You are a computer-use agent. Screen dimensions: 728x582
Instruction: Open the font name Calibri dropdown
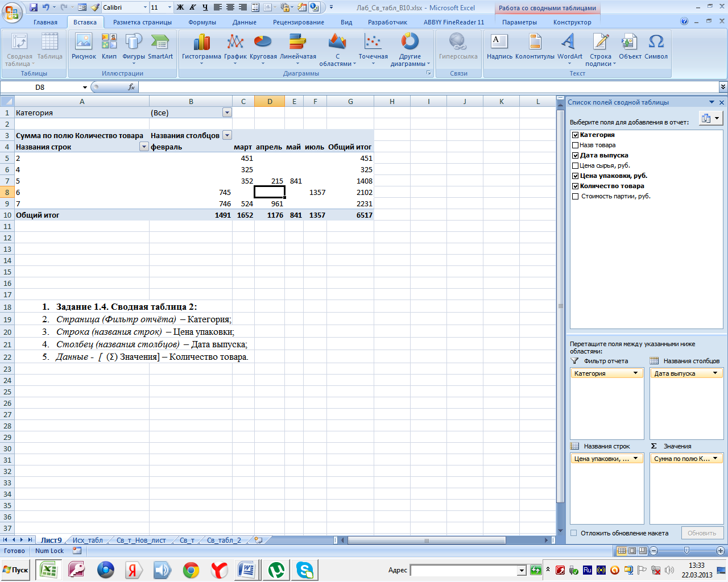(145, 7)
